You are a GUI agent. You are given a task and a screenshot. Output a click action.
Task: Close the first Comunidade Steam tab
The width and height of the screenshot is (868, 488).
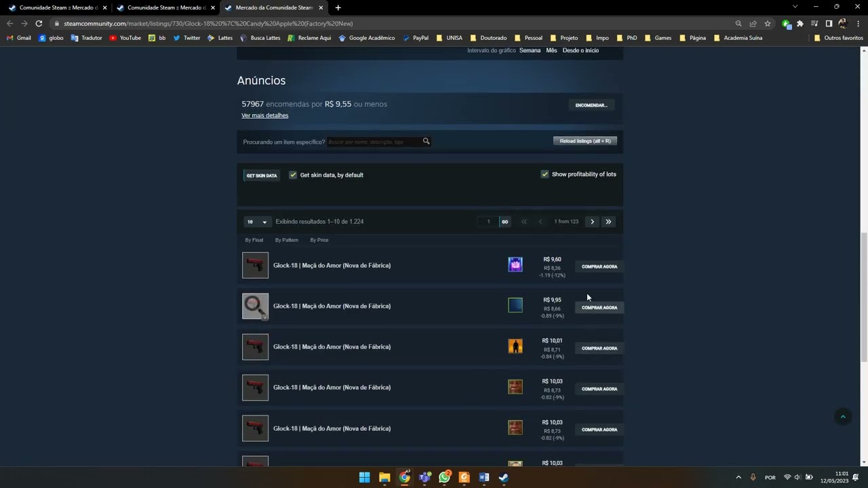pos(104,7)
